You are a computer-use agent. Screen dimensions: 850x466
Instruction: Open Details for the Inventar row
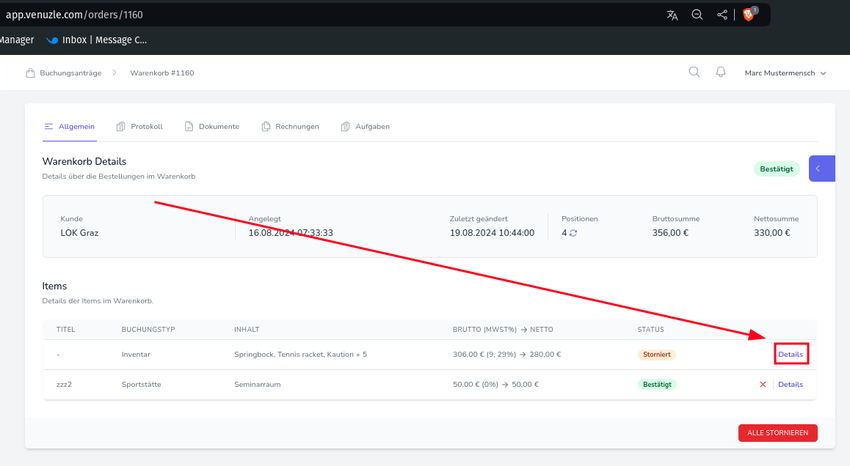pyautogui.click(x=791, y=354)
